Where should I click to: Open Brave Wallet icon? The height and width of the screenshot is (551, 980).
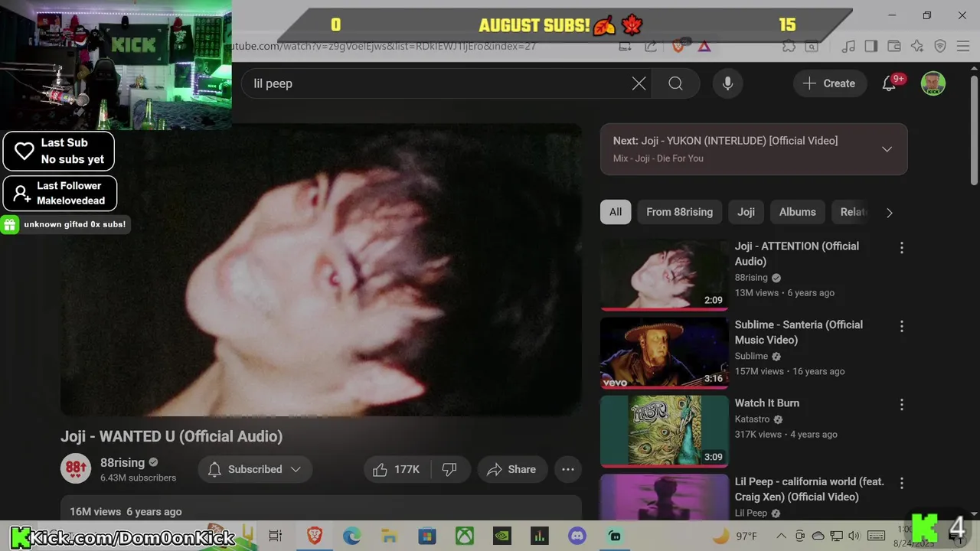tap(893, 46)
